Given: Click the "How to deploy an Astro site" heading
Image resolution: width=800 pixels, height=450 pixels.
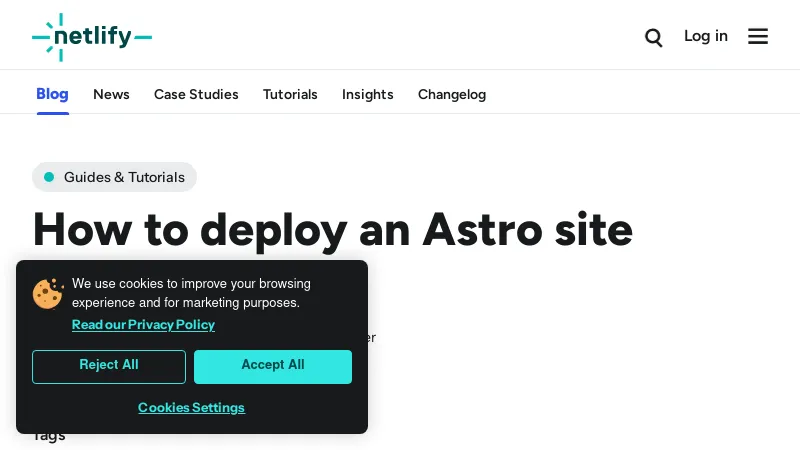Looking at the screenshot, I should pos(333,229).
